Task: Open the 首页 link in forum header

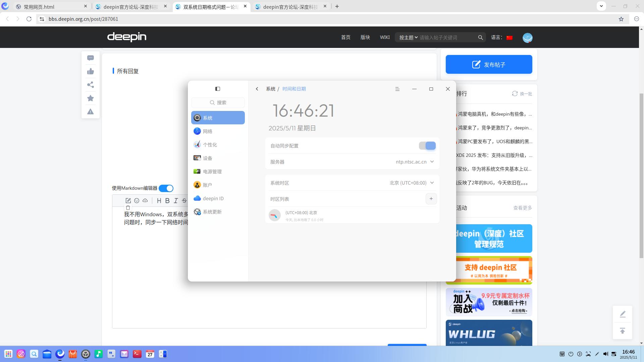Action: tap(346, 38)
